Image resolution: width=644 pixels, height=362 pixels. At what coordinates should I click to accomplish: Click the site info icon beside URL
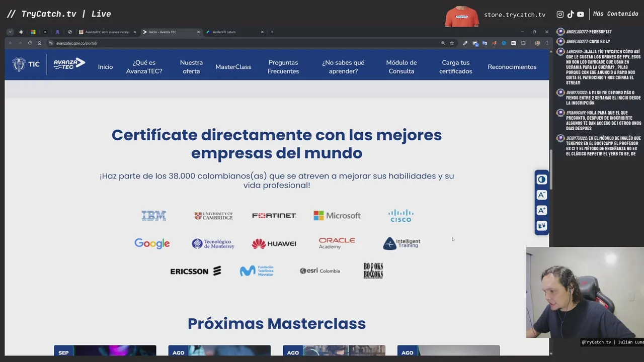pos(51,43)
